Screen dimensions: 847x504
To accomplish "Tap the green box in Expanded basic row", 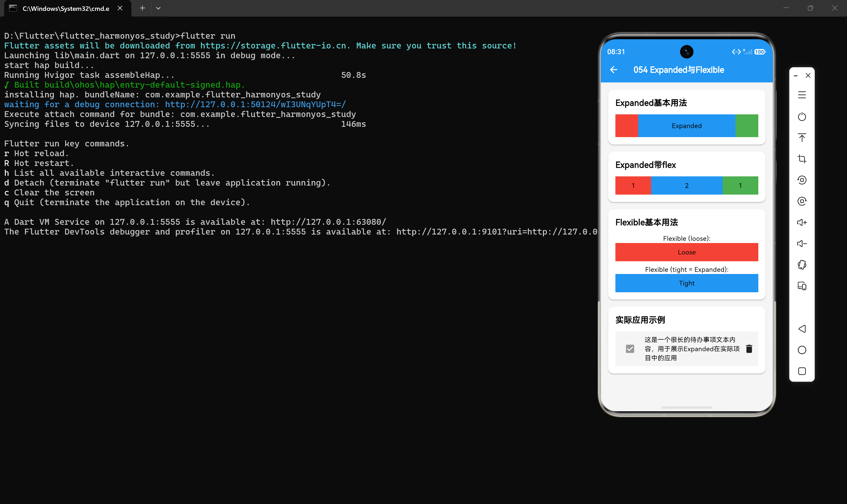I will 747,126.
